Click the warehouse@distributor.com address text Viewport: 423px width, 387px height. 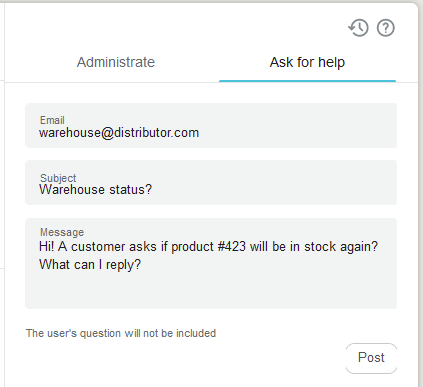tap(119, 133)
